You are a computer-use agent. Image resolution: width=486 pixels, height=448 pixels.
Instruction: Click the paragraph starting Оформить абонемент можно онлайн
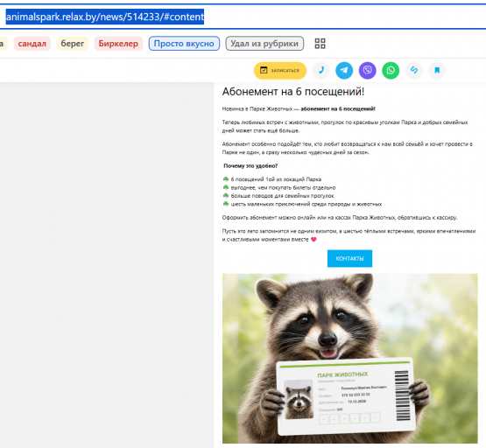tap(340, 218)
